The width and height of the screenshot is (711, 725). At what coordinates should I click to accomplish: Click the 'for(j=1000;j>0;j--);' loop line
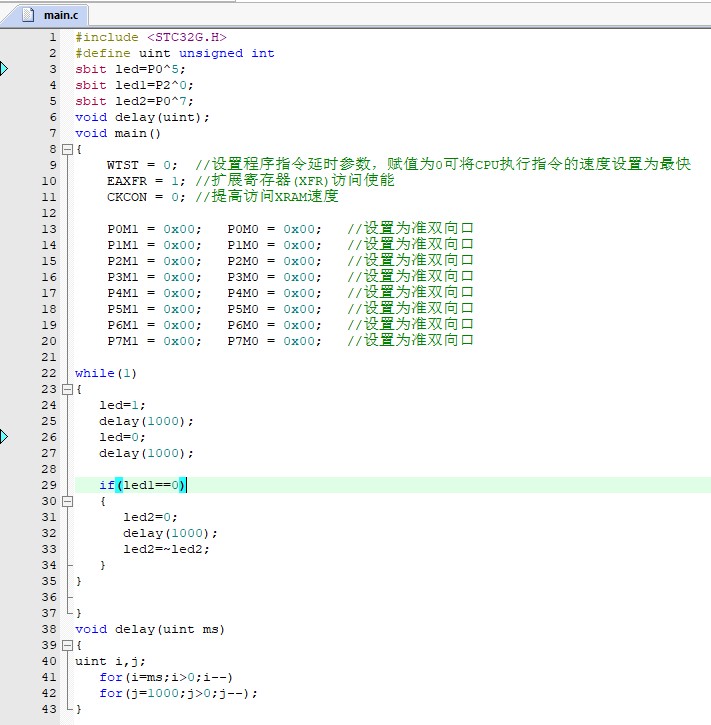pos(178,693)
